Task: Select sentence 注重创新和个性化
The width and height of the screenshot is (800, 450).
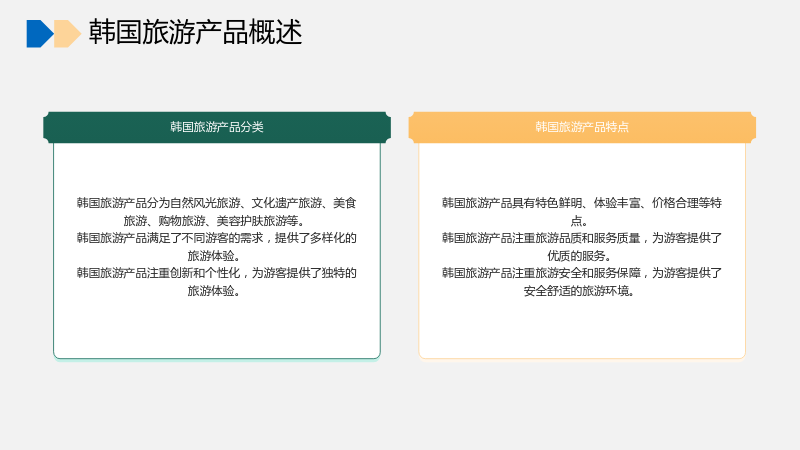Action: click(216, 273)
